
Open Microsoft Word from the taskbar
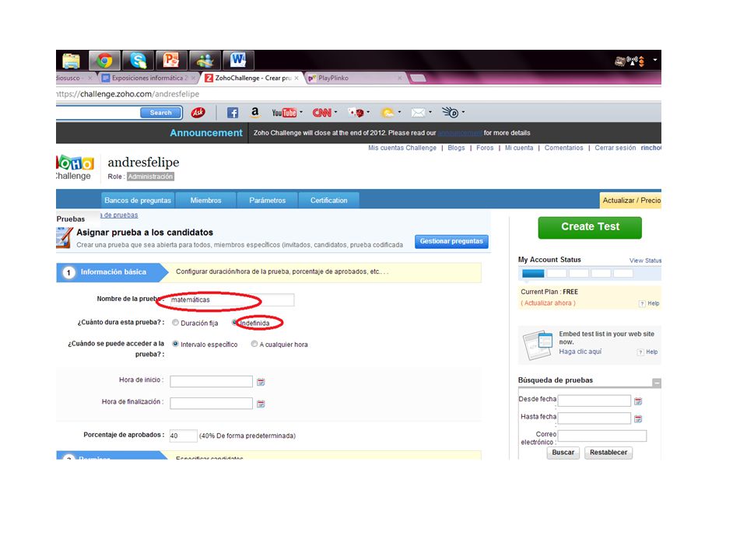click(x=238, y=61)
